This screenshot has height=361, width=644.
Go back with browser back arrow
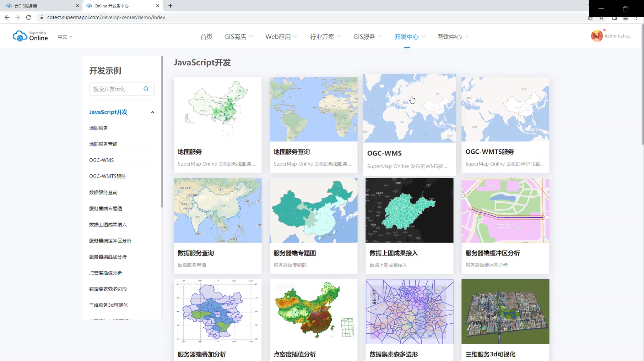[x=7, y=17]
